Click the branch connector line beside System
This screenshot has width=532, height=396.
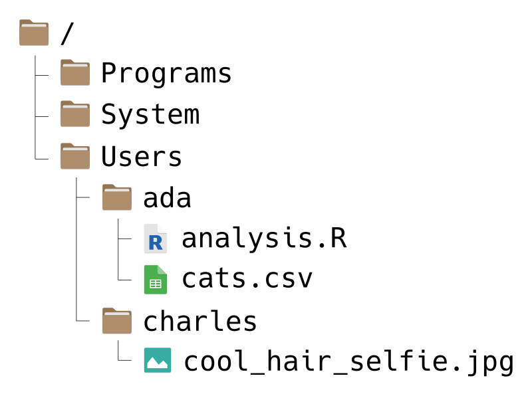tap(42, 116)
